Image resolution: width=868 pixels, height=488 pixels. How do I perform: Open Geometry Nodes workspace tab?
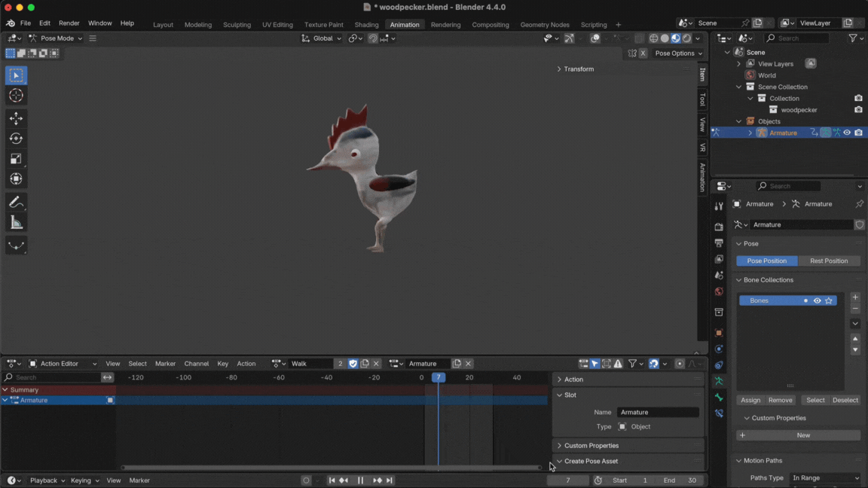point(545,24)
